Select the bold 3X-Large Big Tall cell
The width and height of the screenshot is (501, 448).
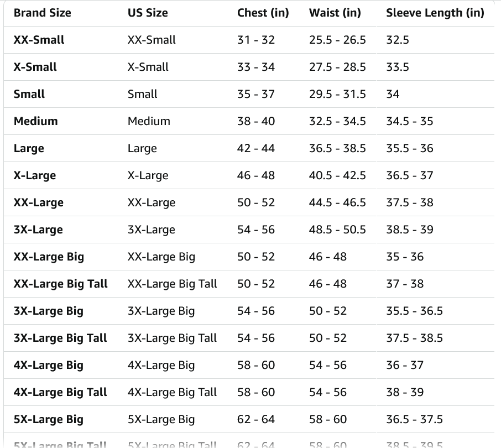point(60,338)
